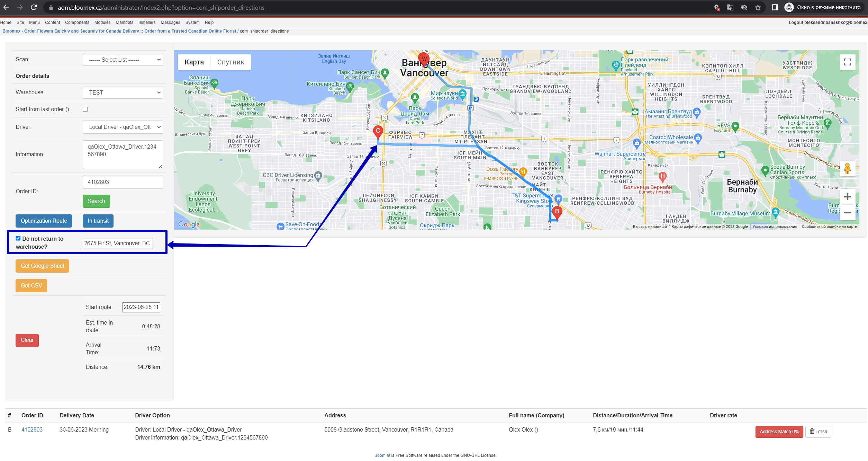Trash the order row B
Viewport: 868px width, 461px height.
[x=818, y=432]
